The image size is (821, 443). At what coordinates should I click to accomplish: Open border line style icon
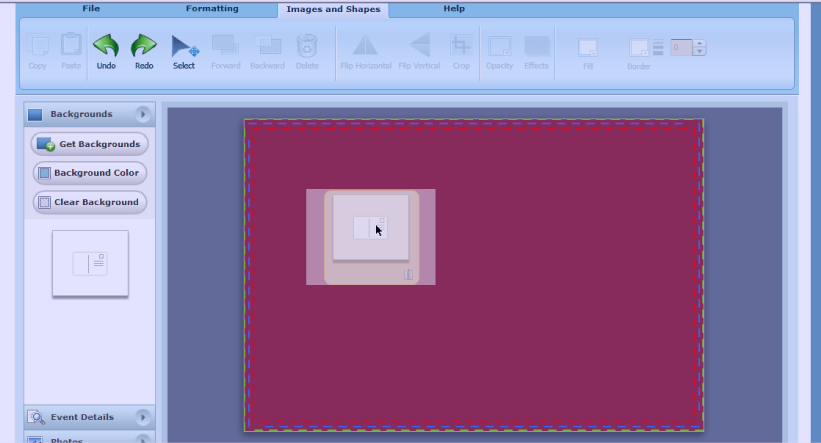pos(658,48)
